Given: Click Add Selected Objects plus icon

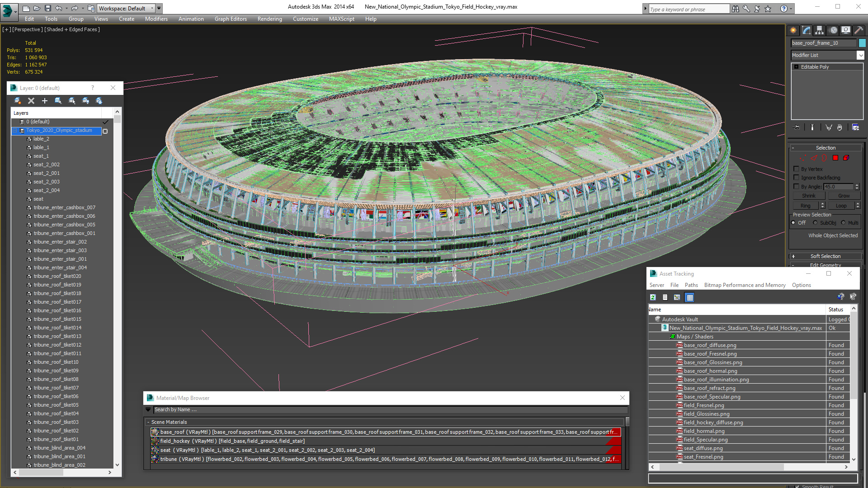Looking at the screenshot, I should [x=45, y=101].
